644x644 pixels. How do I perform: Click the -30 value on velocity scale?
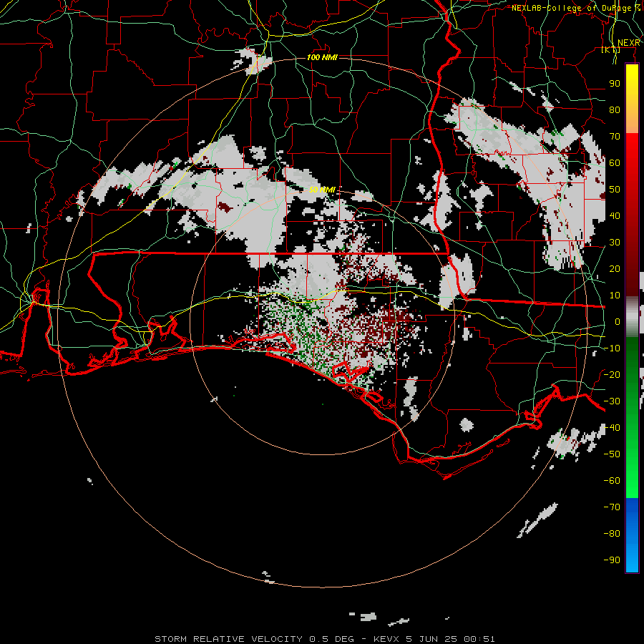point(612,401)
